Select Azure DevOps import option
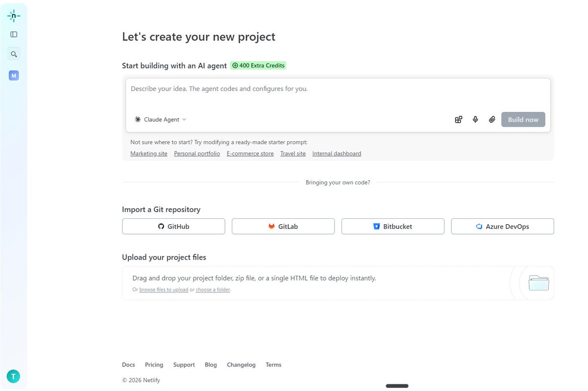 [503, 226]
